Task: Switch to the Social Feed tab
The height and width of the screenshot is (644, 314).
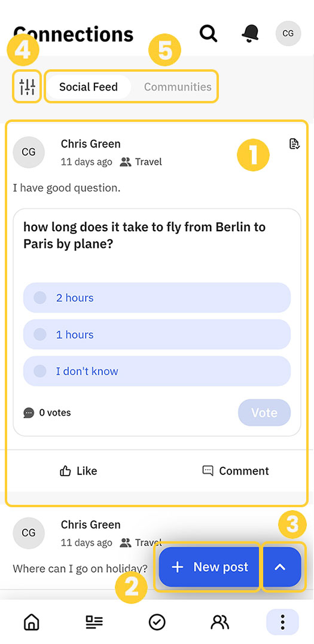Action: coord(89,87)
